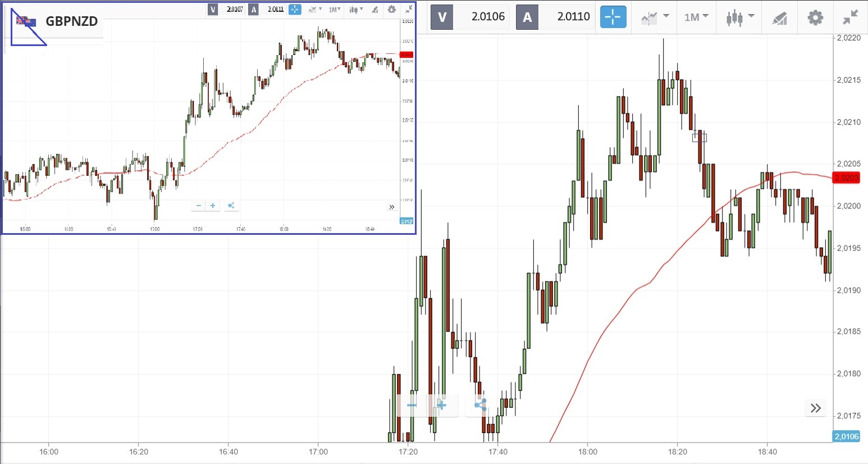
Task: Open the 1M timeframe dropdown in main toolbar
Action: pos(696,17)
